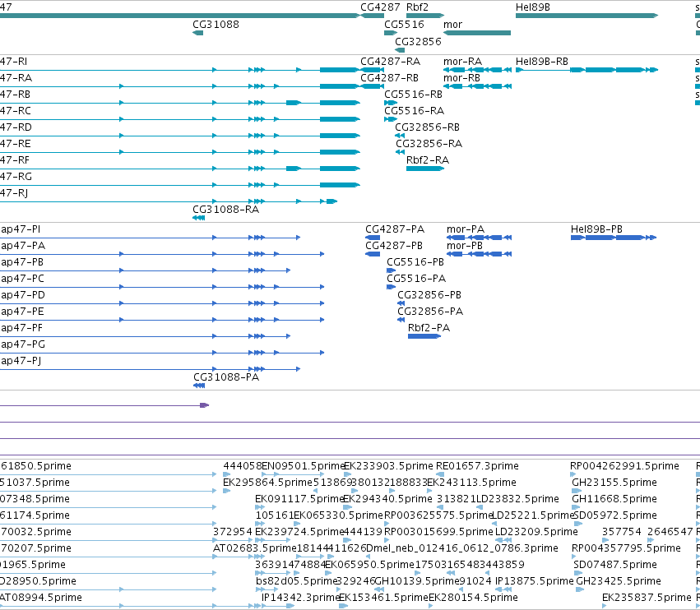Select the CG31088-PA protein label
700x610 pixels.
click(x=226, y=377)
